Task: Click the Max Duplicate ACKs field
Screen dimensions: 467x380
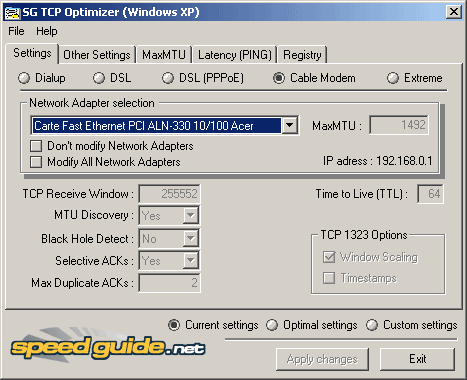Action: click(169, 283)
